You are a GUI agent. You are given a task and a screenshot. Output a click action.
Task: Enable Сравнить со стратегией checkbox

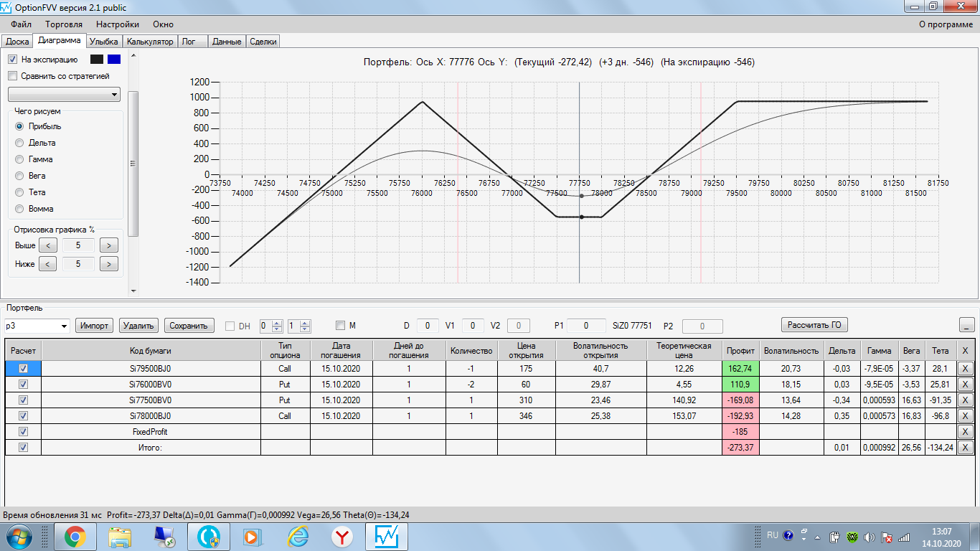(x=12, y=75)
